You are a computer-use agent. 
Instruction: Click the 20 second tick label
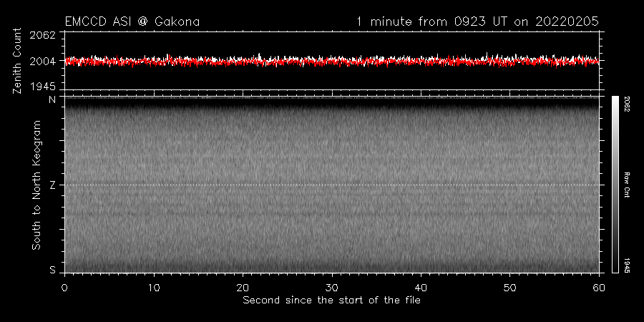coord(243,287)
